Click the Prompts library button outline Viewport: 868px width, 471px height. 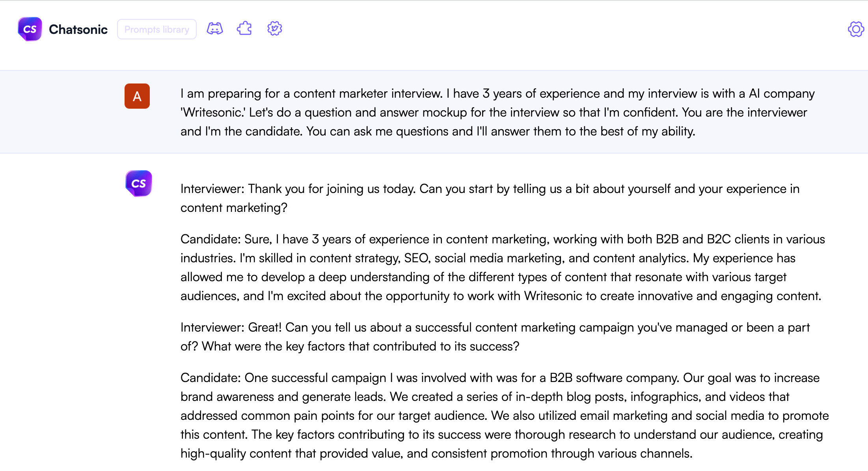click(156, 29)
